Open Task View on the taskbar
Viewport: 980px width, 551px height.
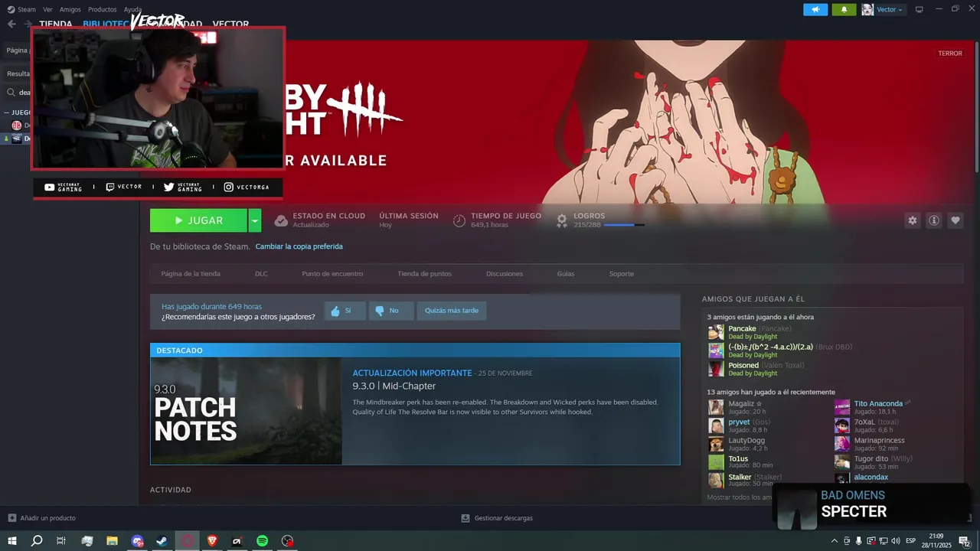click(61, 541)
